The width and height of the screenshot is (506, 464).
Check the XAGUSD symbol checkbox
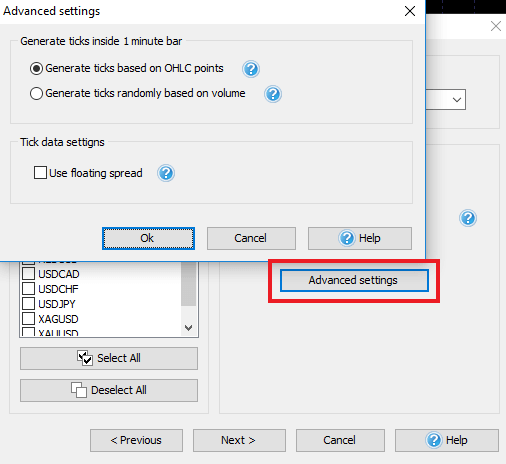click(28, 319)
